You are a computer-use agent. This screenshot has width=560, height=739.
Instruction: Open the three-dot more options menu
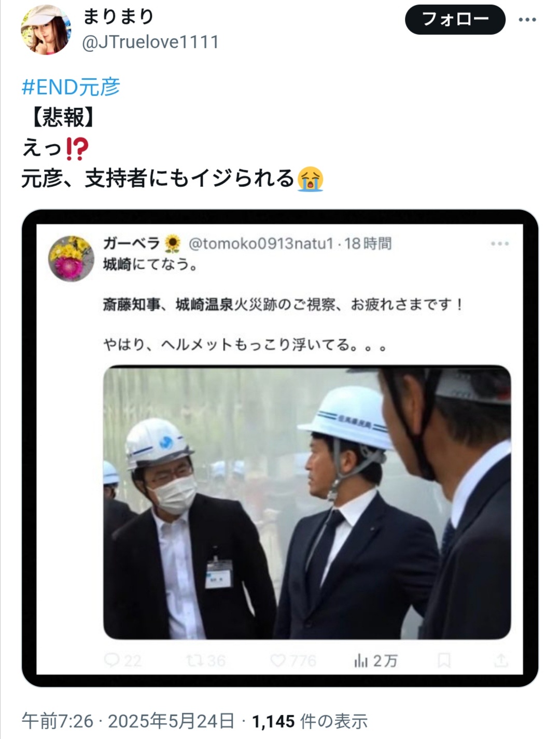(x=527, y=20)
